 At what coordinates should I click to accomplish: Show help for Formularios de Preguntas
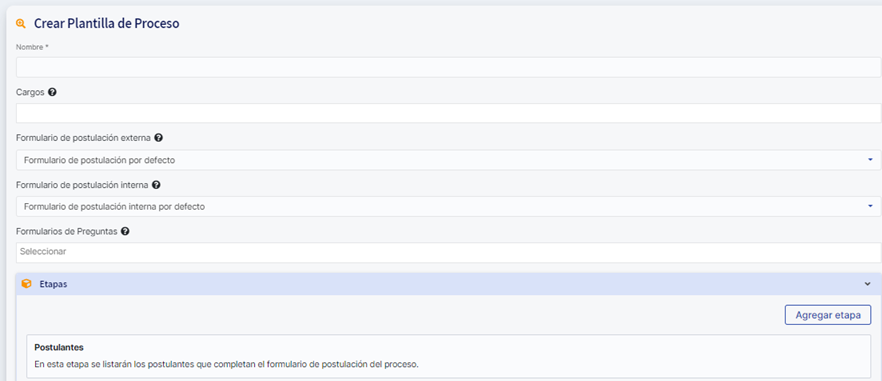click(x=125, y=231)
